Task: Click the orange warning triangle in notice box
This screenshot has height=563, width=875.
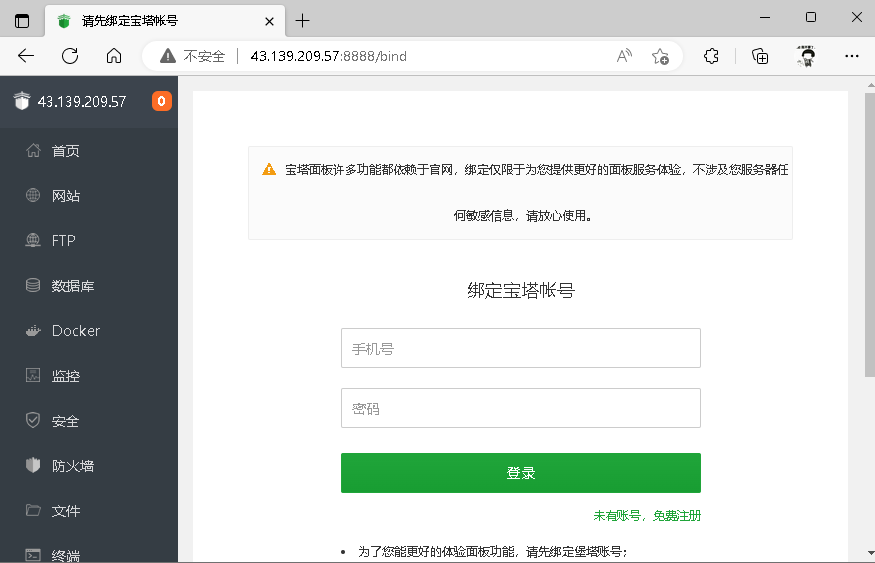Action: pyautogui.click(x=269, y=169)
